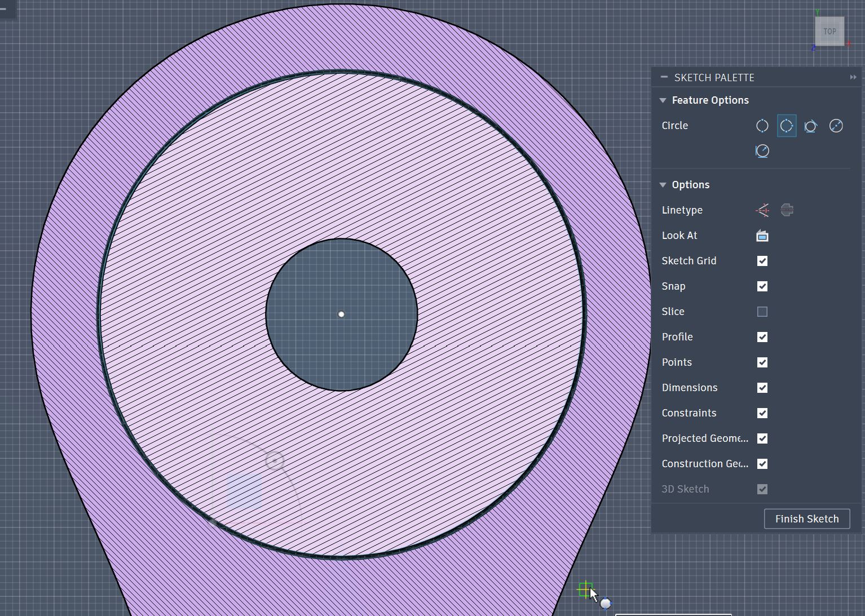Collapse the Options section
865x616 pixels.
click(663, 184)
